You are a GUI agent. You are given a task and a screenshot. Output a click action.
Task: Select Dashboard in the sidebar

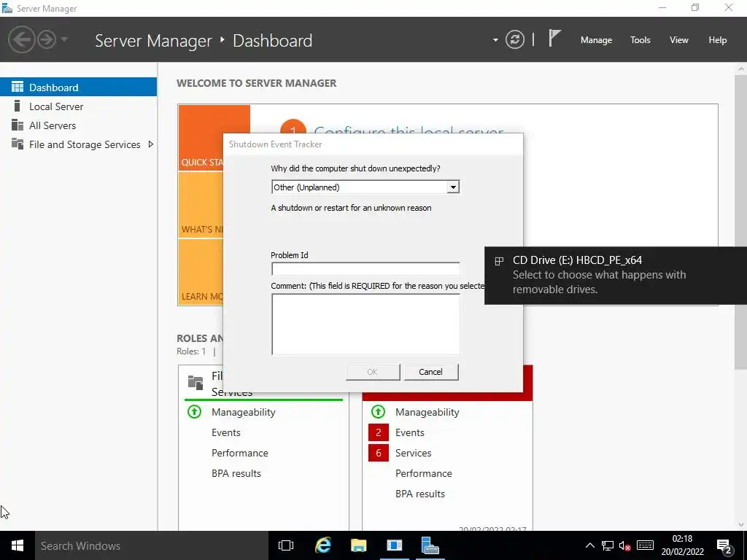click(79, 87)
